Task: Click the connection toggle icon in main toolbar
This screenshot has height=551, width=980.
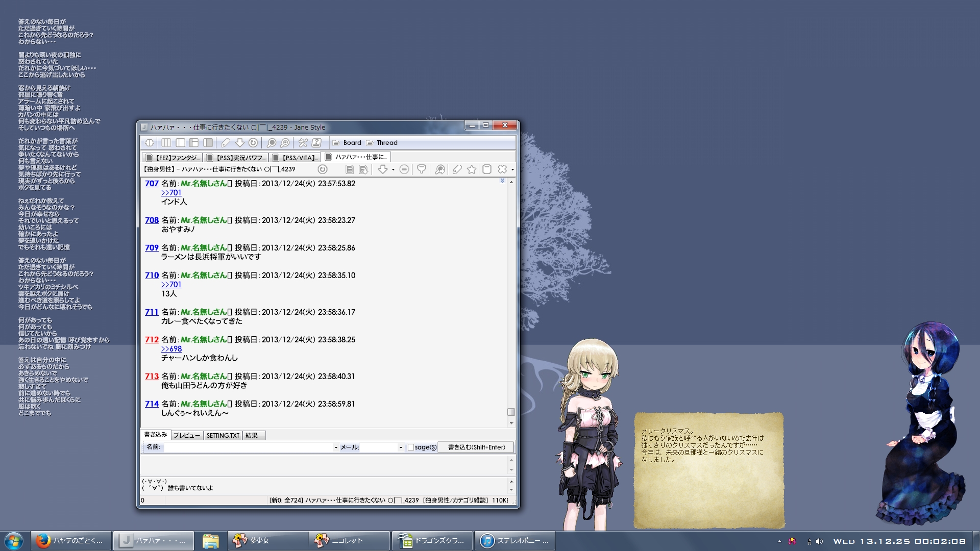Action: tap(150, 143)
